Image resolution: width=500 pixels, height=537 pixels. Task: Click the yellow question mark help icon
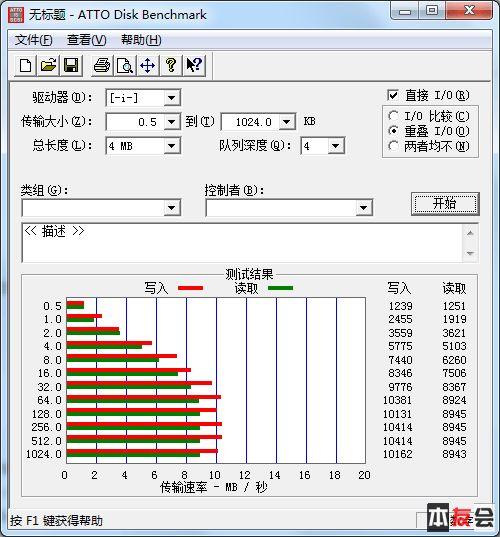click(x=171, y=65)
